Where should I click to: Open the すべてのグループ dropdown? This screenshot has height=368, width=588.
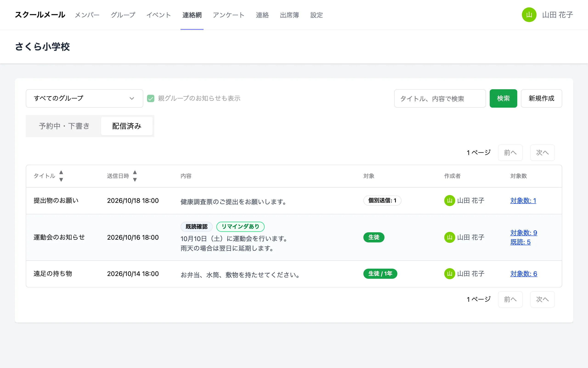pyautogui.click(x=84, y=98)
